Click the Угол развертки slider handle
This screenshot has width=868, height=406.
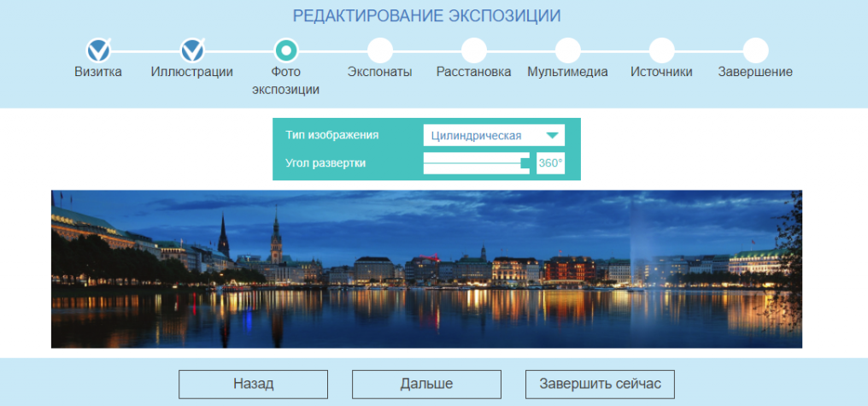pyautogui.click(x=525, y=163)
